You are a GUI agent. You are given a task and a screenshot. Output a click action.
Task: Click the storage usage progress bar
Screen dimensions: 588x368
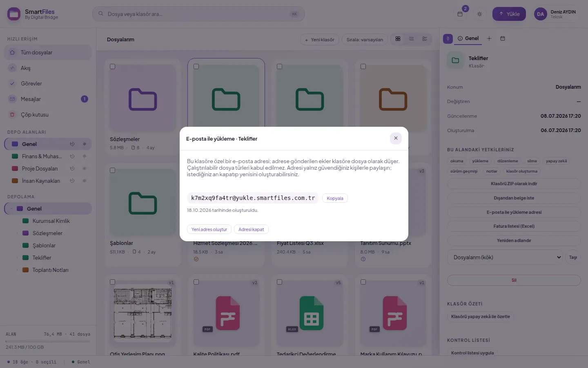pyautogui.click(x=48, y=341)
